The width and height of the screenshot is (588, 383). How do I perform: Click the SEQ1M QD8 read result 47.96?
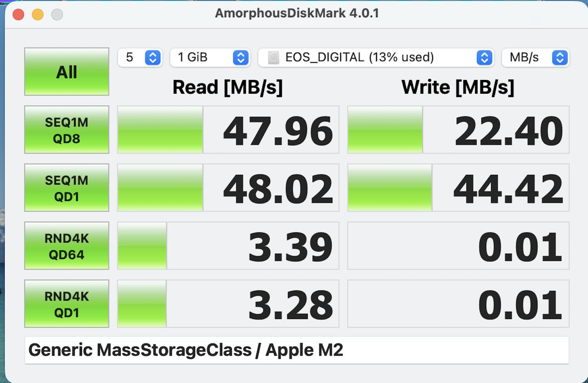tap(278, 131)
